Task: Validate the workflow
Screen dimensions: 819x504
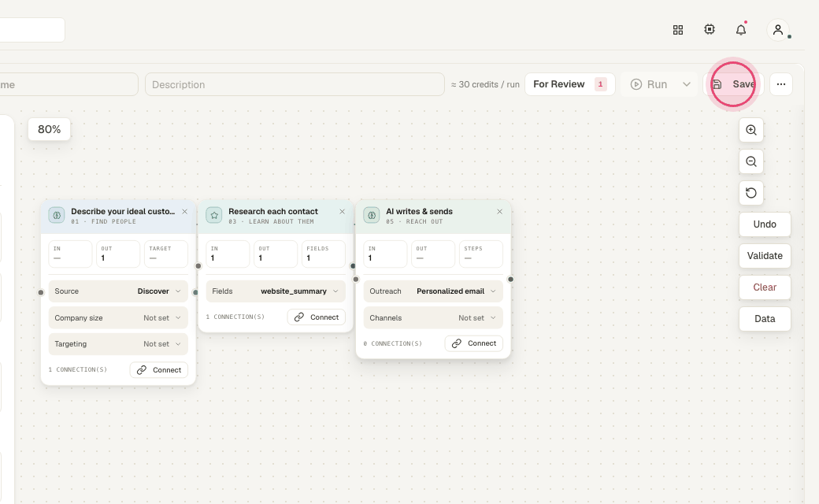Action: [x=765, y=256]
